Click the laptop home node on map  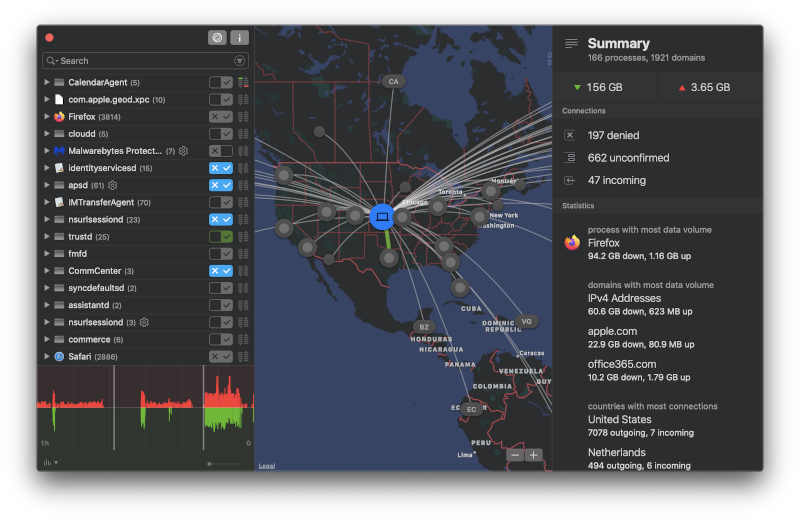[x=382, y=216]
